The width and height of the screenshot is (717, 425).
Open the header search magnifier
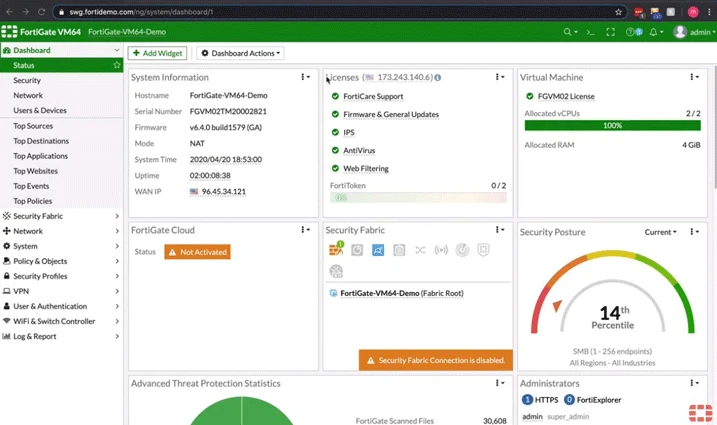tap(567, 32)
